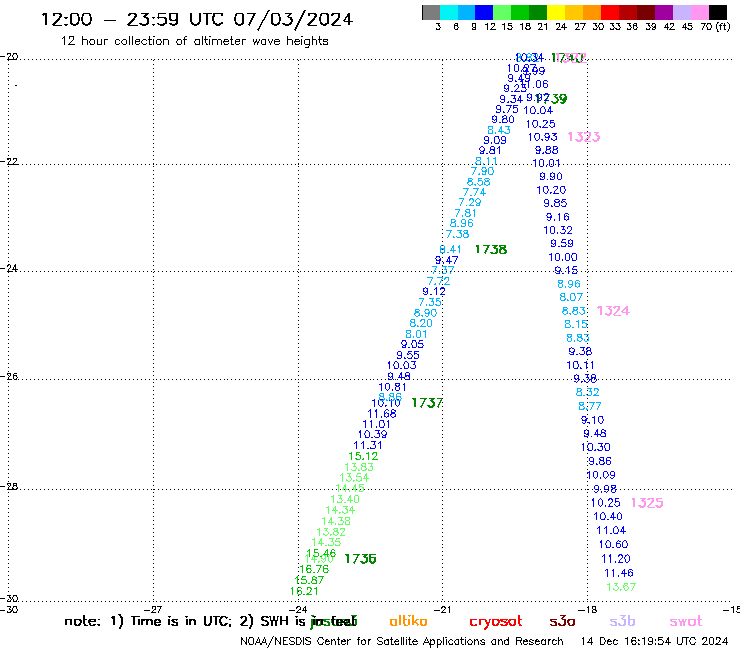This screenshot has width=740, height=650.
Task: Click the pink pass number 1324
Action: [613, 311]
